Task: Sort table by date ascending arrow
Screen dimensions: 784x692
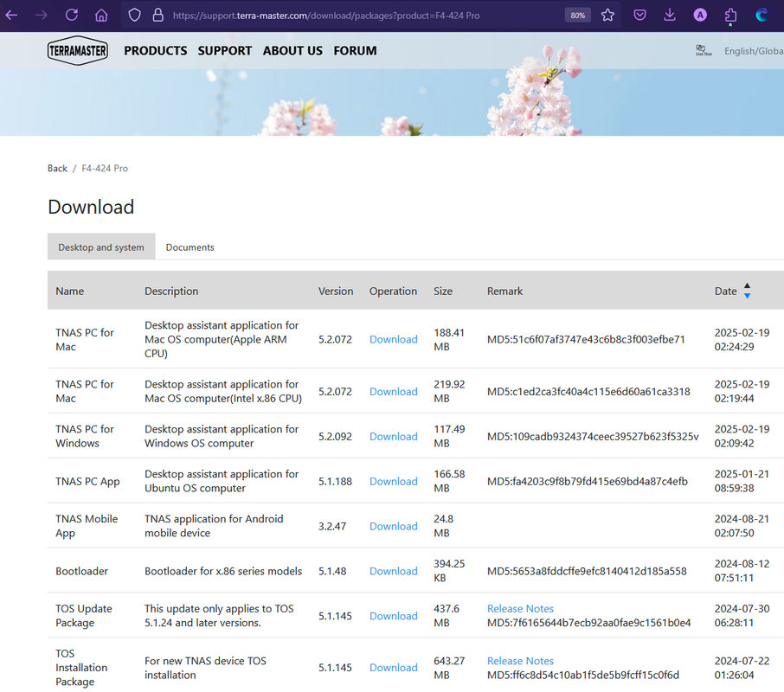Action: tap(747, 285)
